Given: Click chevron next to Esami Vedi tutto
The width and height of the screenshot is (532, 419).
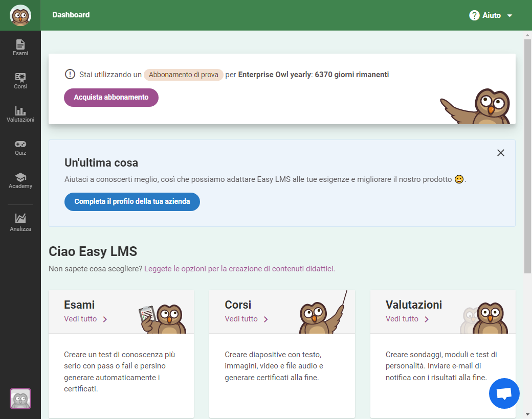Looking at the screenshot, I should point(105,319).
